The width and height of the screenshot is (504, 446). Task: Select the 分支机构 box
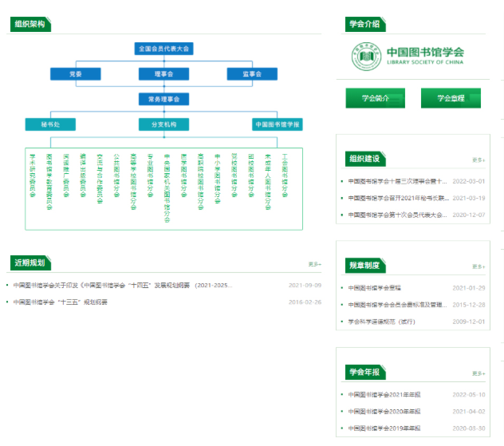coord(164,124)
